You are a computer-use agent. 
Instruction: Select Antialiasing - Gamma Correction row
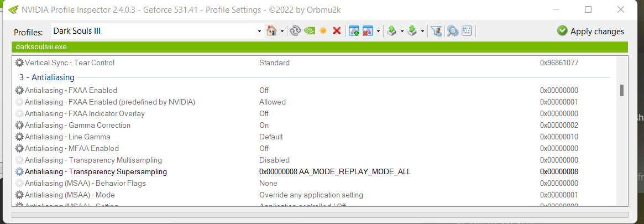click(314, 125)
